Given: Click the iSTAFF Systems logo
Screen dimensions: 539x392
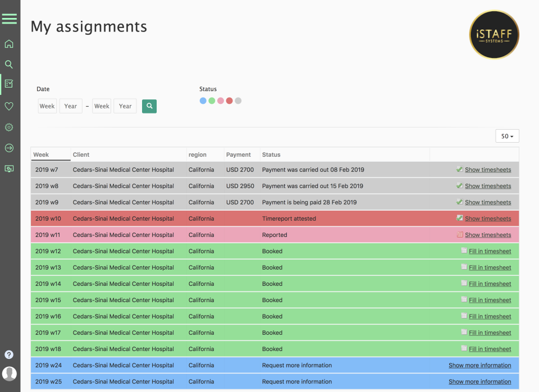Looking at the screenshot, I should click(x=494, y=35).
